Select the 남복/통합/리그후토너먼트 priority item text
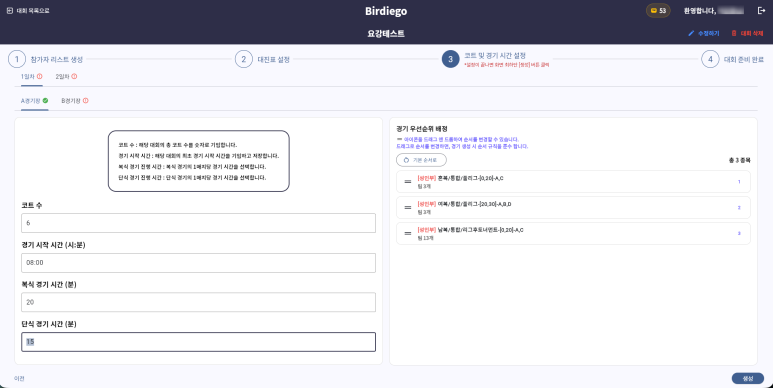Viewport: 773px width, 388px height. tap(470, 230)
